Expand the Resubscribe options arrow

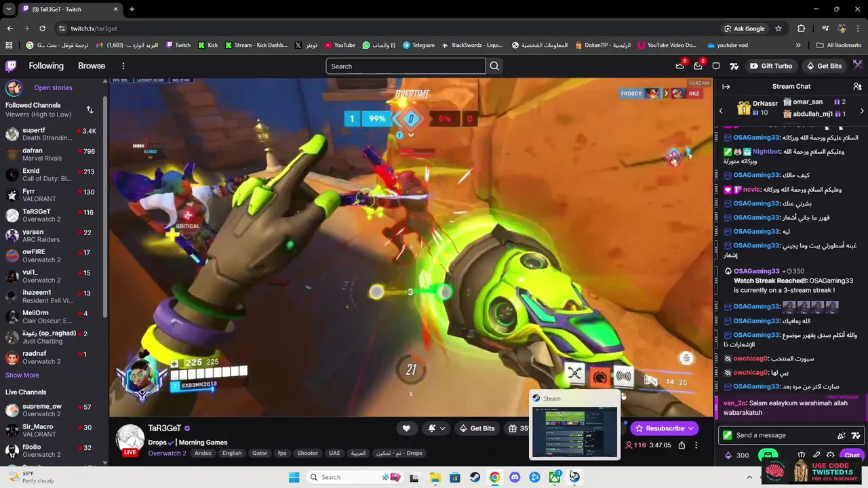point(691,428)
